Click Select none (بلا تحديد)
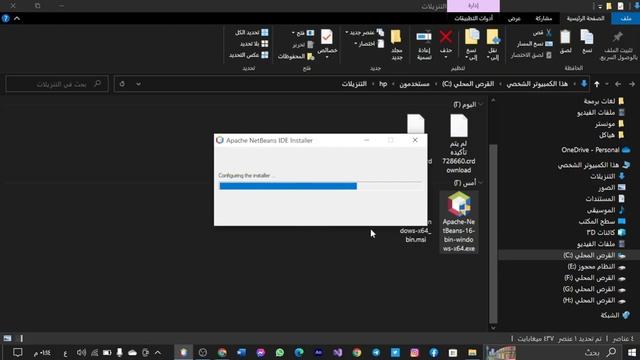The image size is (640, 360). tap(254, 44)
